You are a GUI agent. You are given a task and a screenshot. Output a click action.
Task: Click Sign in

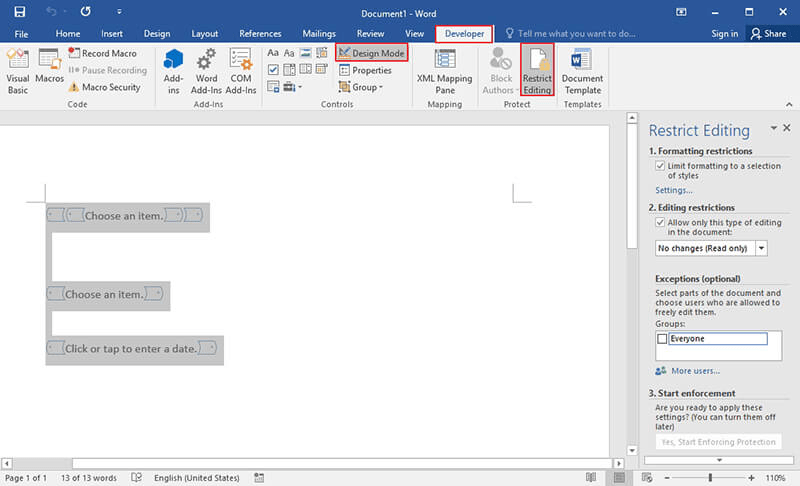(724, 34)
